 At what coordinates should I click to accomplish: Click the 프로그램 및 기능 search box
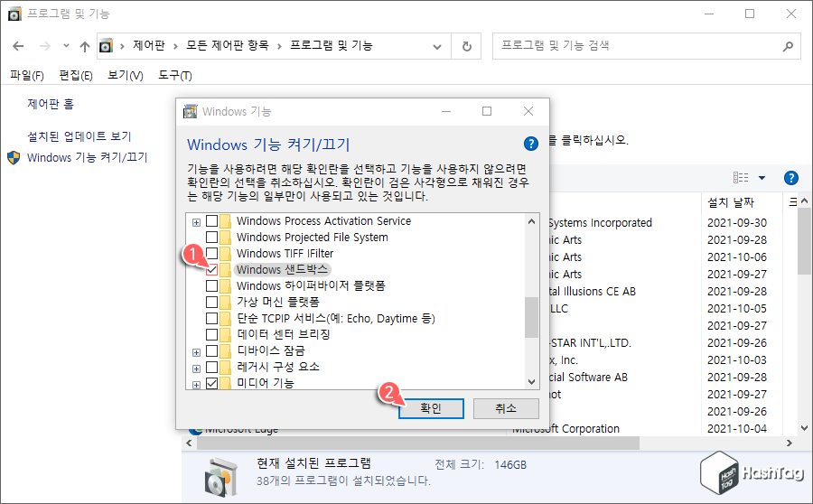point(646,46)
